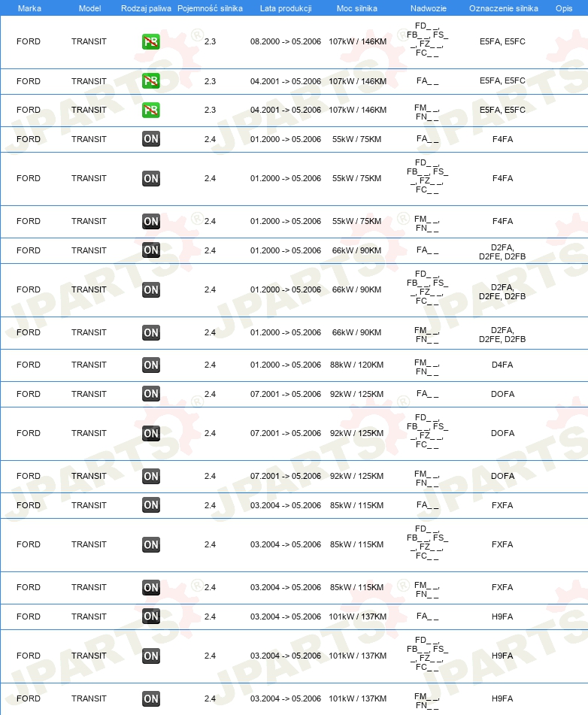Viewport: 588px width, 715px height.
Task: Click the ON diesel icon in first F4FA row
Action: (x=151, y=139)
